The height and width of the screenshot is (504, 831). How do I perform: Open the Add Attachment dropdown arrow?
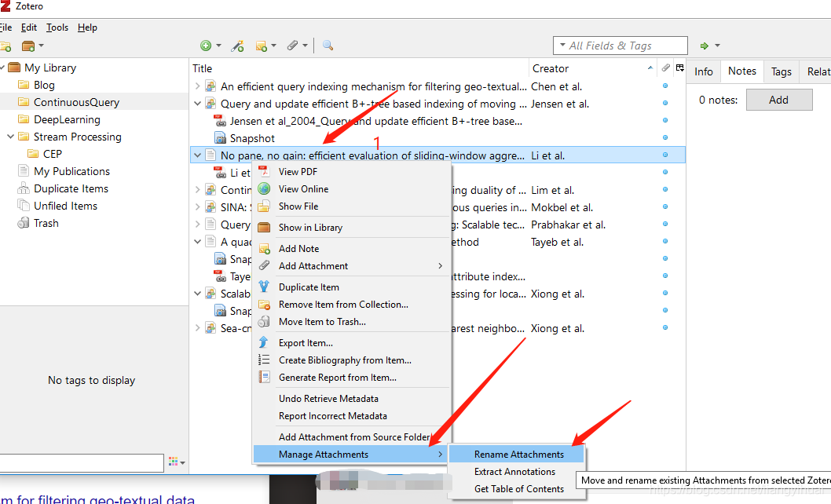pos(305,46)
